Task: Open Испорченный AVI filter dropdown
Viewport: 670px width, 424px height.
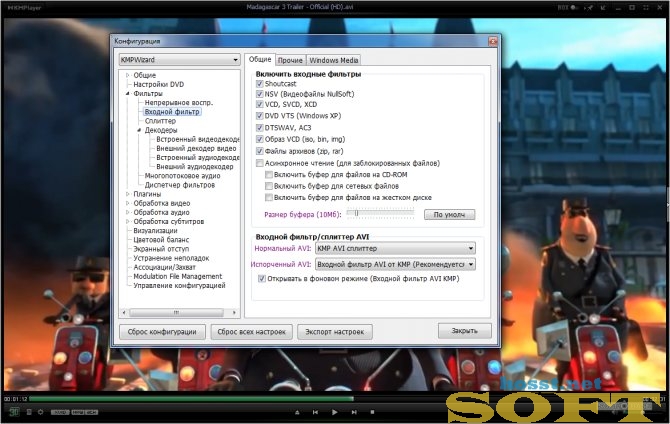Action: click(395, 265)
